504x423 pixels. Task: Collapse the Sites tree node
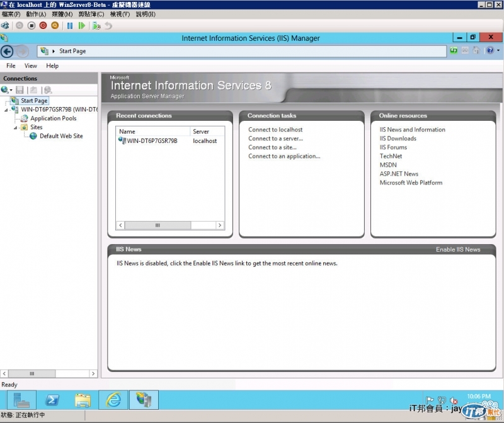pos(15,128)
